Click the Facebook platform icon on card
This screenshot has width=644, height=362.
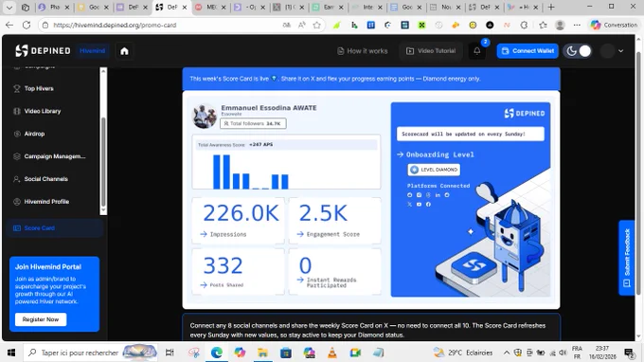pyautogui.click(x=428, y=204)
